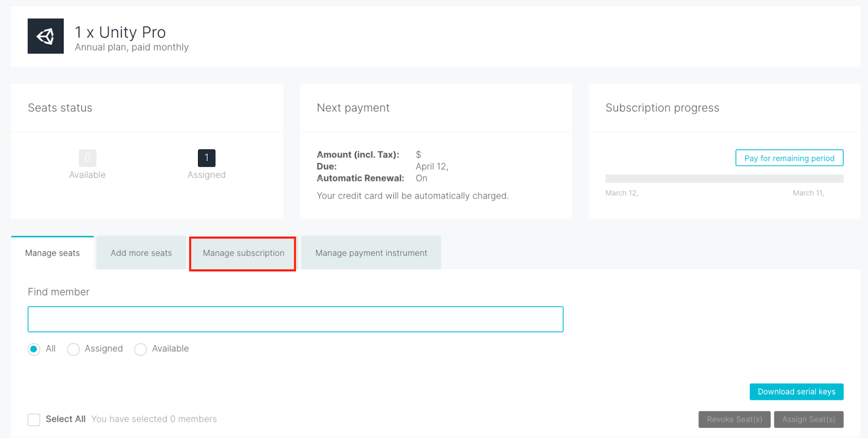Click the subscription progress bar
Screen dimensions: 868x438
(x=724, y=179)
